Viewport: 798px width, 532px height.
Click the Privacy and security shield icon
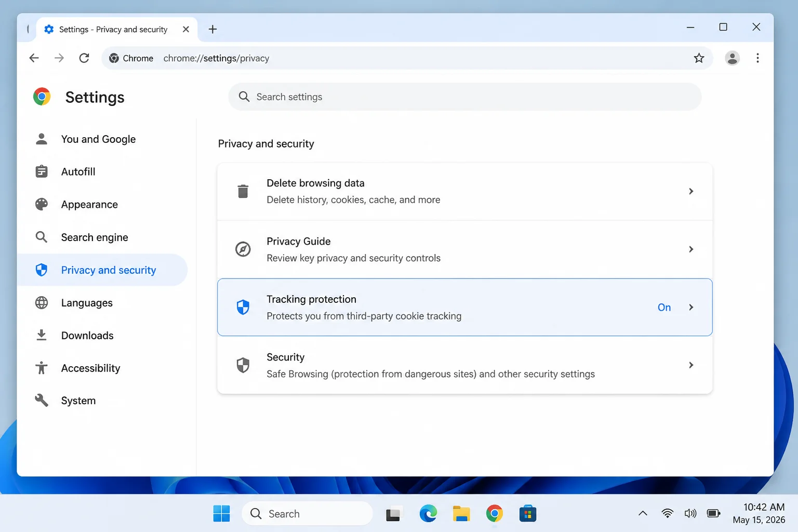tap(42, 270)
